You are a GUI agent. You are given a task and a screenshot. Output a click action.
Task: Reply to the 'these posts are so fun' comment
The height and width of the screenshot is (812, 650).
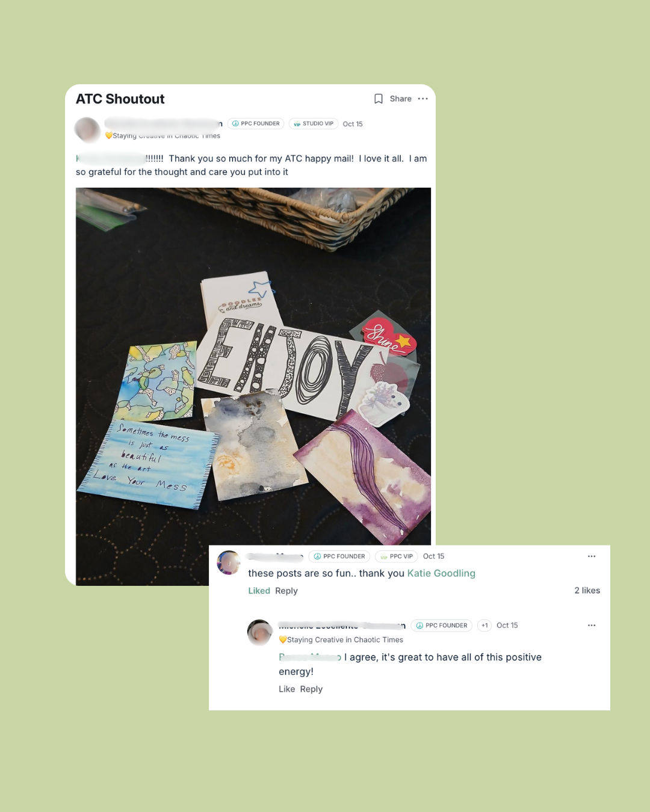coord(286,591)
